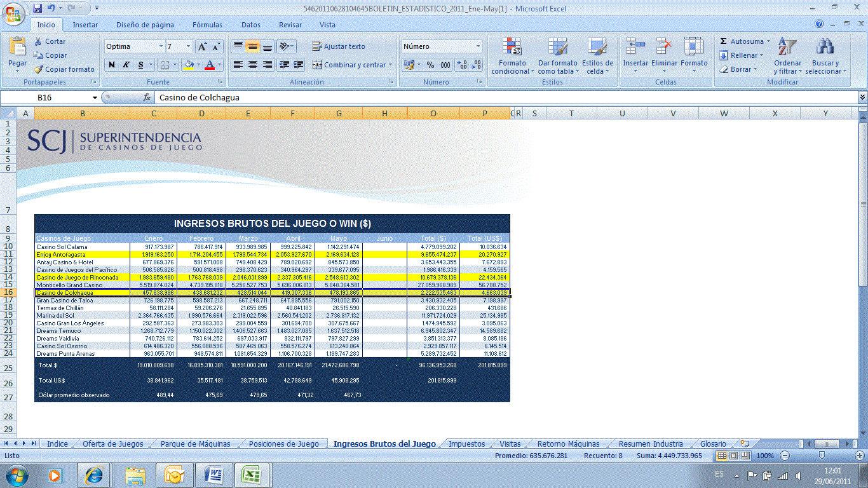Open the Insertar ribbon tab
868x488 pixels.
[85, 25]
